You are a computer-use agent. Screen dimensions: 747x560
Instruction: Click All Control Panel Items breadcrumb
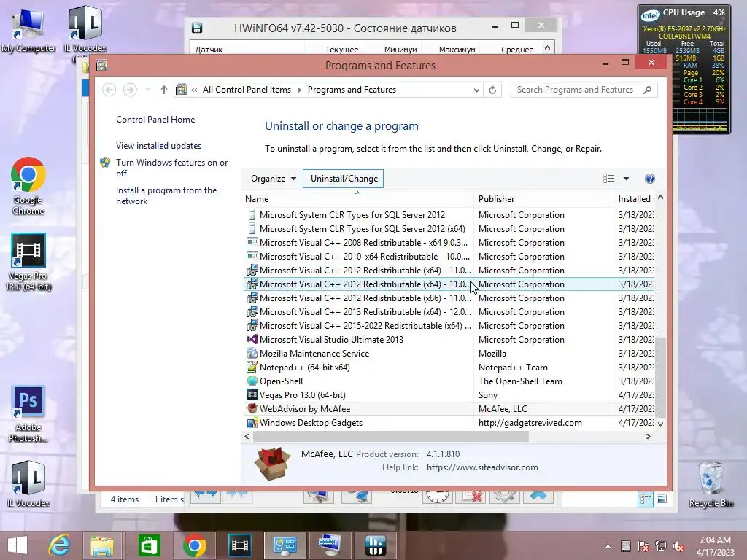(x=247, y=90)
